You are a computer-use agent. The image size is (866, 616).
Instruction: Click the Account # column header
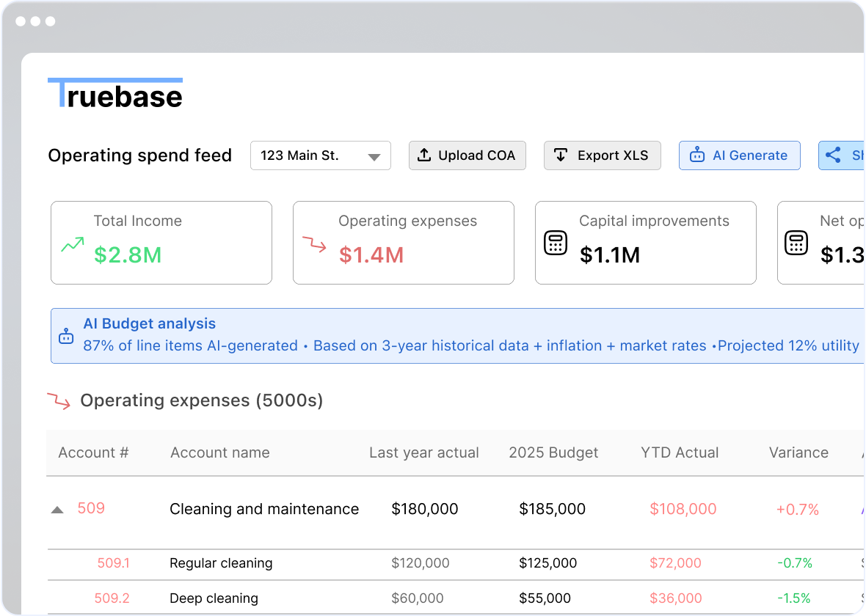(x=93, y=452)
